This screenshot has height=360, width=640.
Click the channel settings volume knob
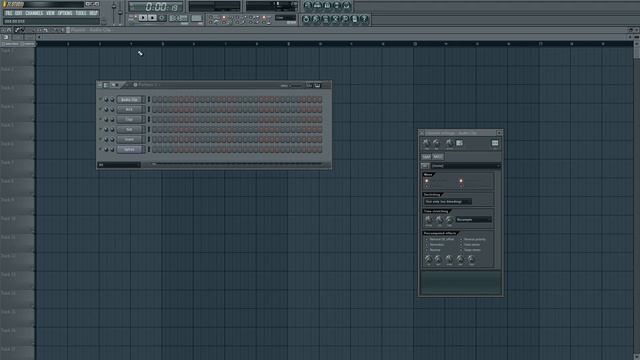(436, 142)
